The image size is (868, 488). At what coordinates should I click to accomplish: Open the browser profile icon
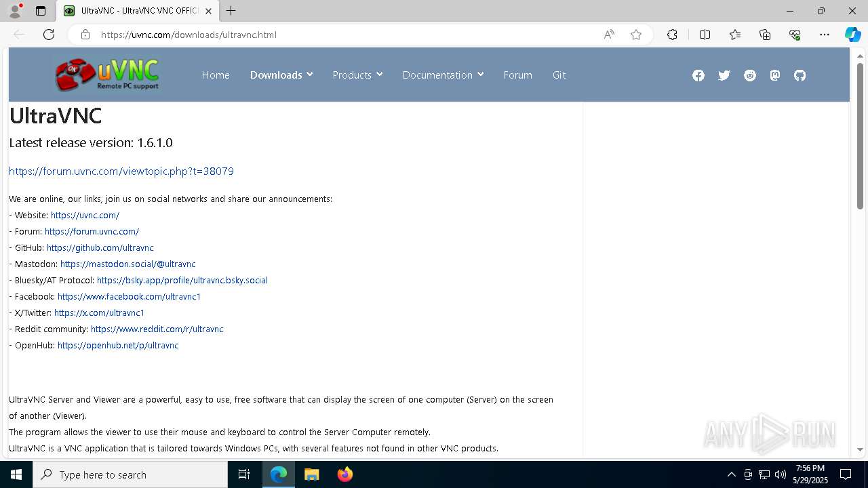pyautogui.click(x=15, y=11)
